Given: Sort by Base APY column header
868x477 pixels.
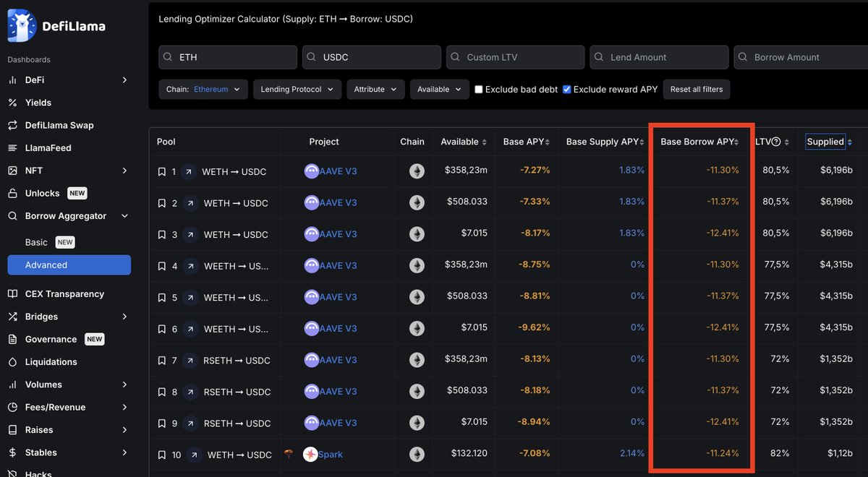Looking at the screenshot, I should pyautogui.click(x=527, y=142).
